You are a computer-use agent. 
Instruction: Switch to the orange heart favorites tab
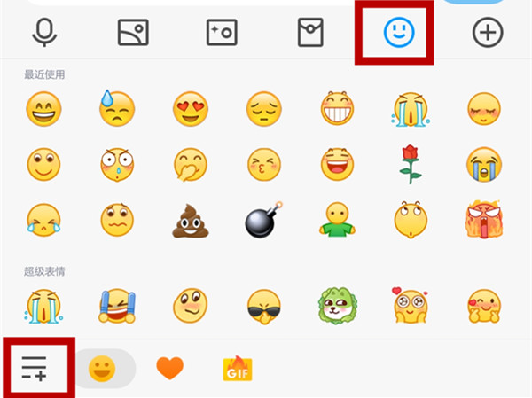point(170,369)
